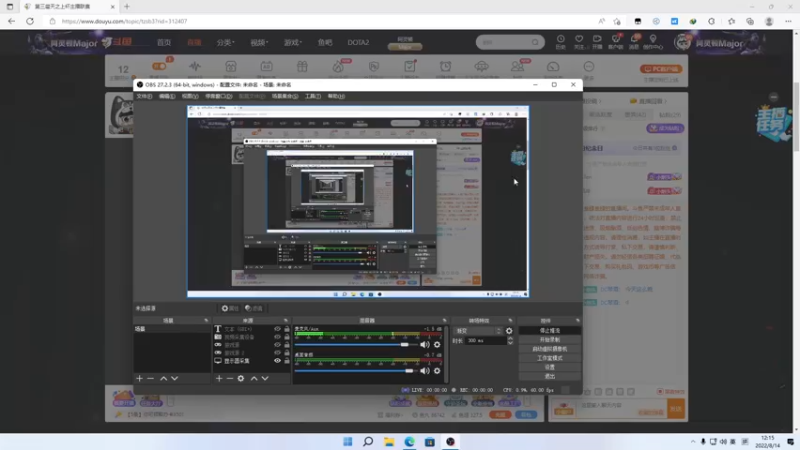The width and height of the screenshot is (800, 450).
Task: Add a new scene with the plus icon in Scenes panel
Action: 139,379
